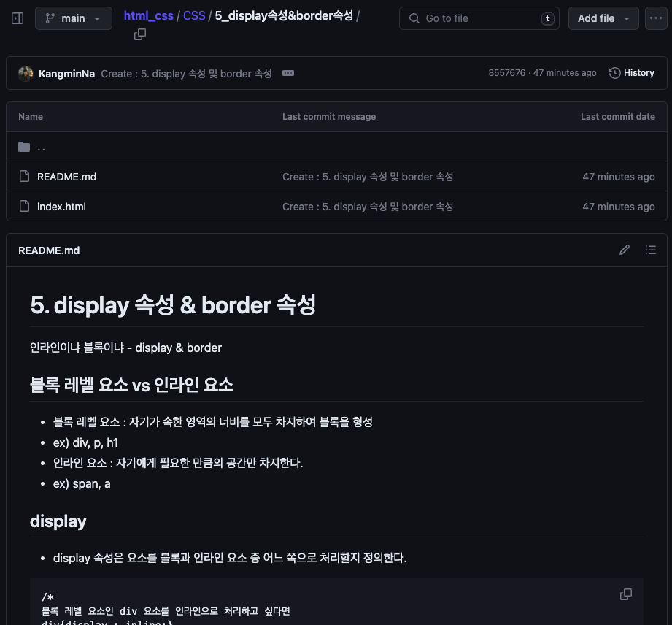The width and height of the screenshot is (672, 625).
Task: Expand the file tree side panel
Action: tap(18, 18)
